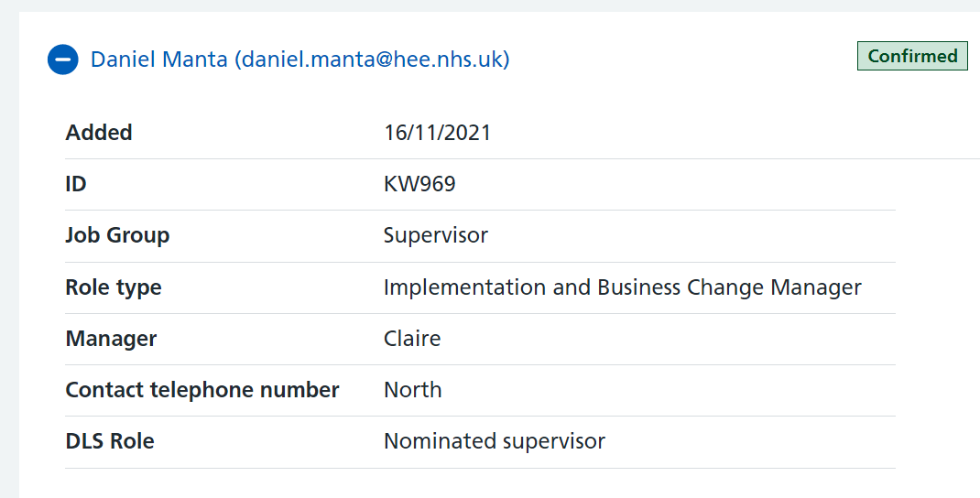Select the Manager value Claire
The image size is (980, 498).
coord(412,339)
